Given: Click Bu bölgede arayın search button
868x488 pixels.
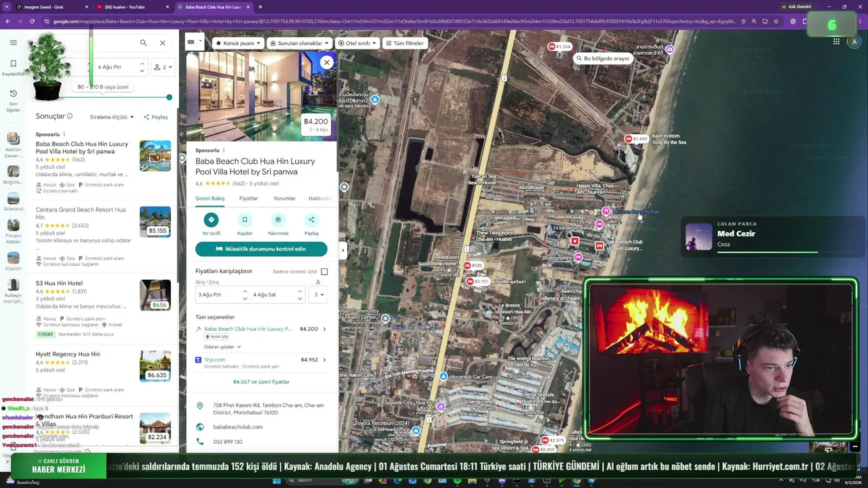Looking at the screenshot, I should [x=603, y=58].
